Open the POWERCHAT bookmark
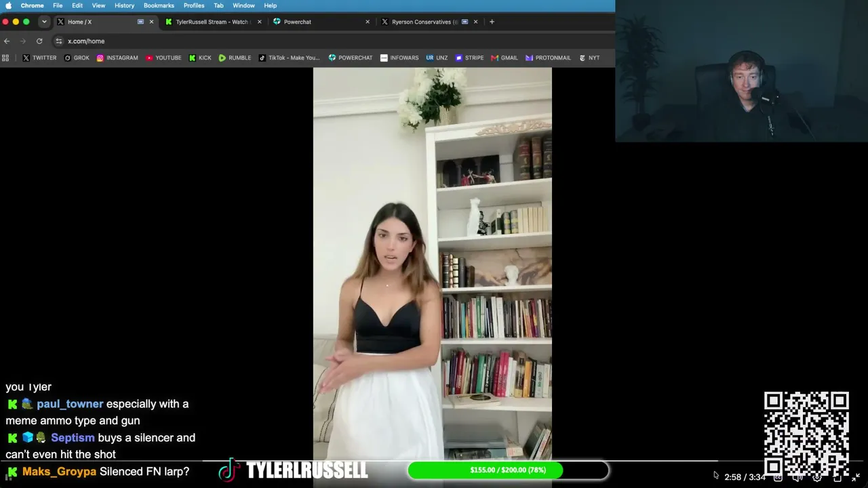The width and height of the screenshot is (868, 488). (x=351, y=58)
